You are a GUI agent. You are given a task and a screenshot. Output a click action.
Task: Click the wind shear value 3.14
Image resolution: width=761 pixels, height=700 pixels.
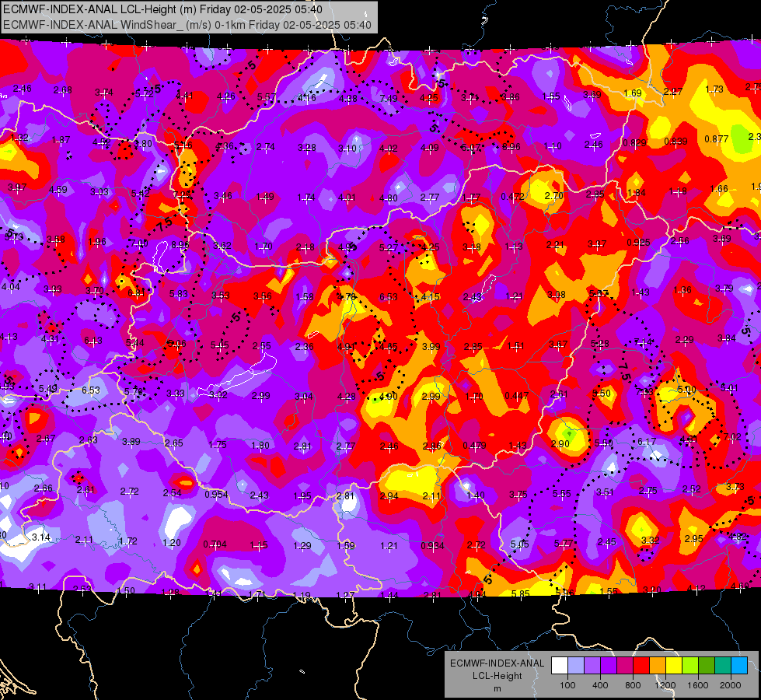[41, 537]
